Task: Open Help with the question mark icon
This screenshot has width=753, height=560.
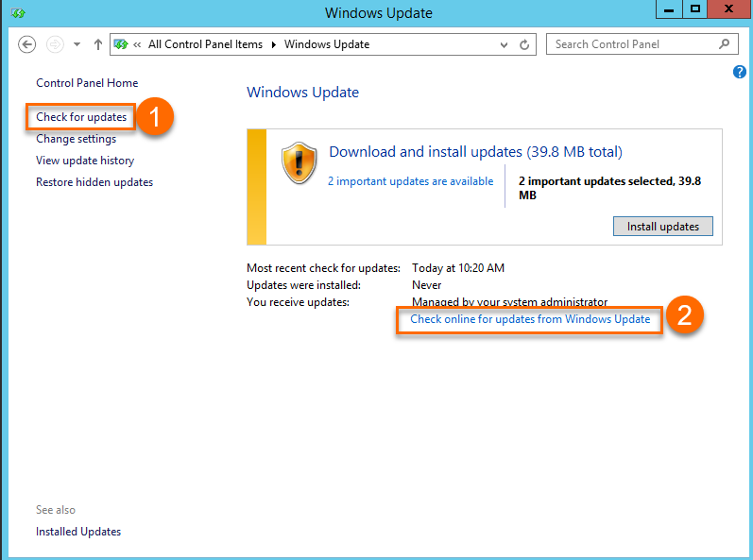Action: coord(739,72)
